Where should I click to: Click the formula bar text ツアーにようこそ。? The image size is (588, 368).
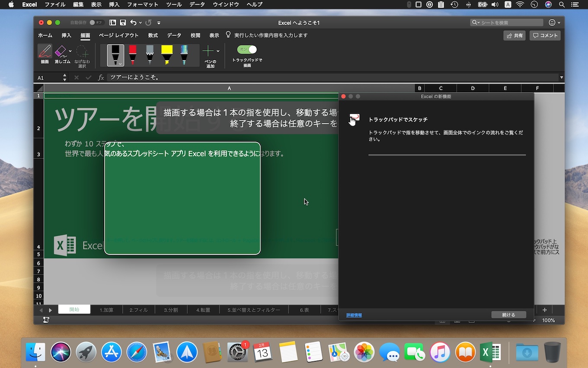135,77
